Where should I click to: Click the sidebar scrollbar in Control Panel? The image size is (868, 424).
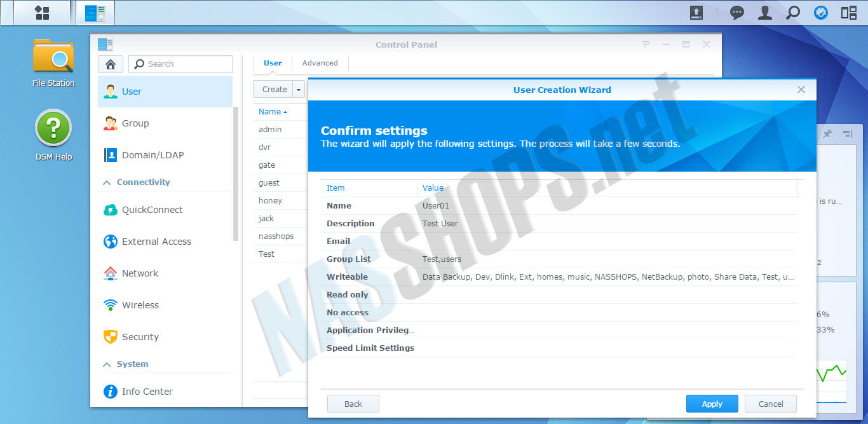click(236, 174)
